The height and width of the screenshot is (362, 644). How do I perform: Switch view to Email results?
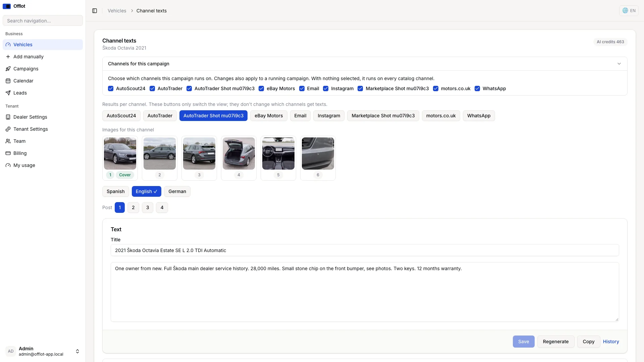click(x=300, y=116)
